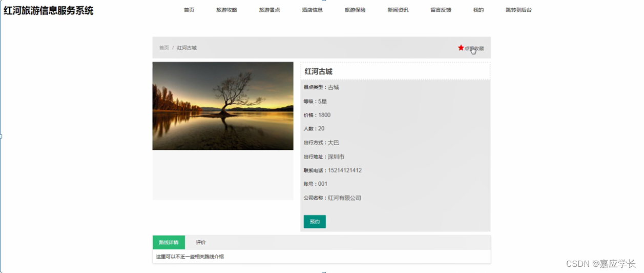Select the 账号：001 text
This screenshot has height=273, width=644.
coord(316,184)
